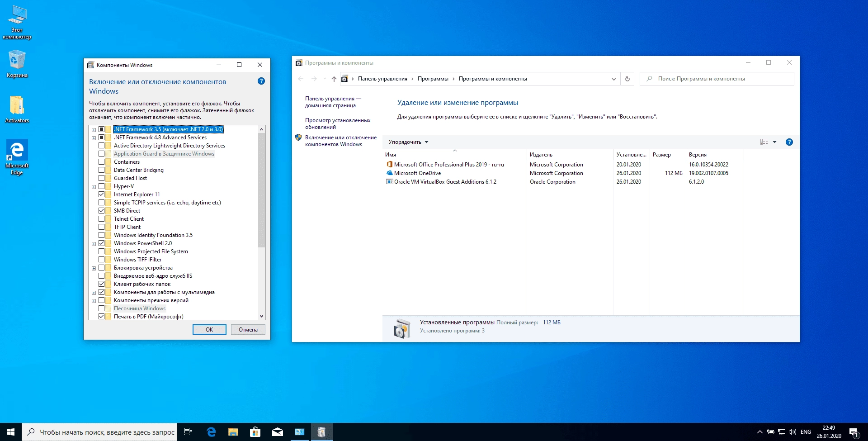Click the components list scrollbar thumb
The image size is (868, 441).
point(261,190)
